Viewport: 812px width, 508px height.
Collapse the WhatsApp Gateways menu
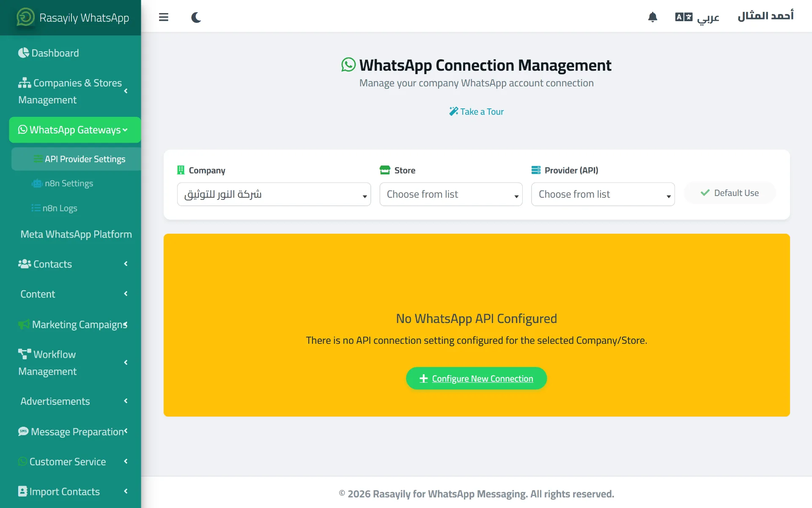point(75,130)
